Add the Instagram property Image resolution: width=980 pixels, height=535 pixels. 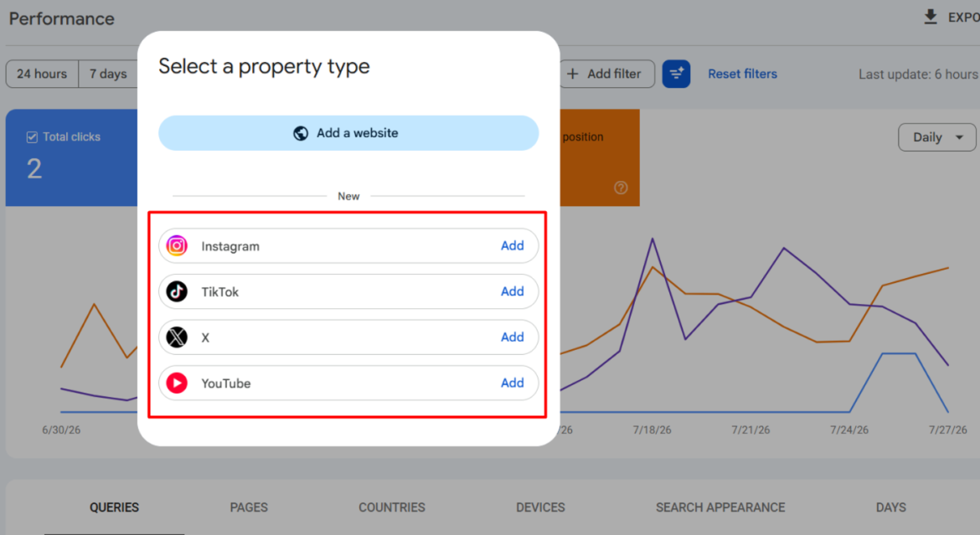coord(512,245)
